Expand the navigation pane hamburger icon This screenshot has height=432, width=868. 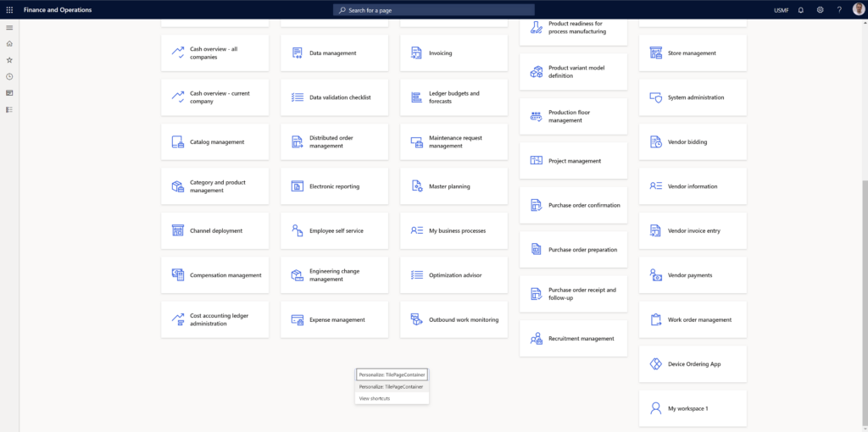click(x=9, y=27)
